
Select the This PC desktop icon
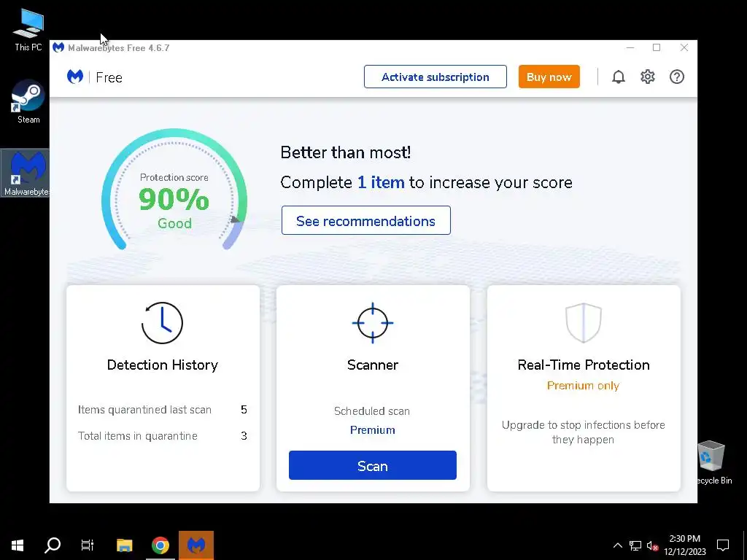point(28,30)
